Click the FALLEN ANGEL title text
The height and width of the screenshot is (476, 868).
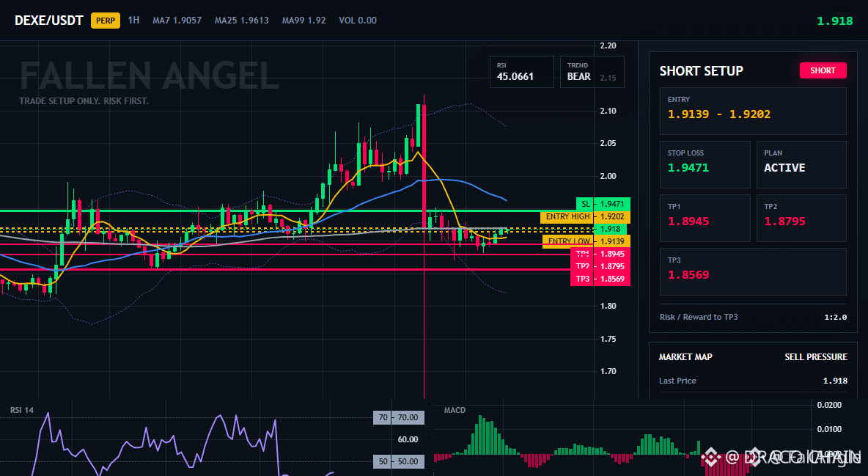coord(149,76)
